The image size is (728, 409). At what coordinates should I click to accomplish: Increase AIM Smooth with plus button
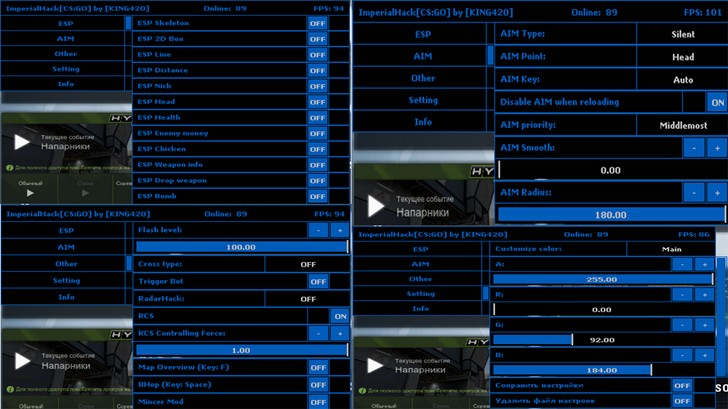(717, 148)
